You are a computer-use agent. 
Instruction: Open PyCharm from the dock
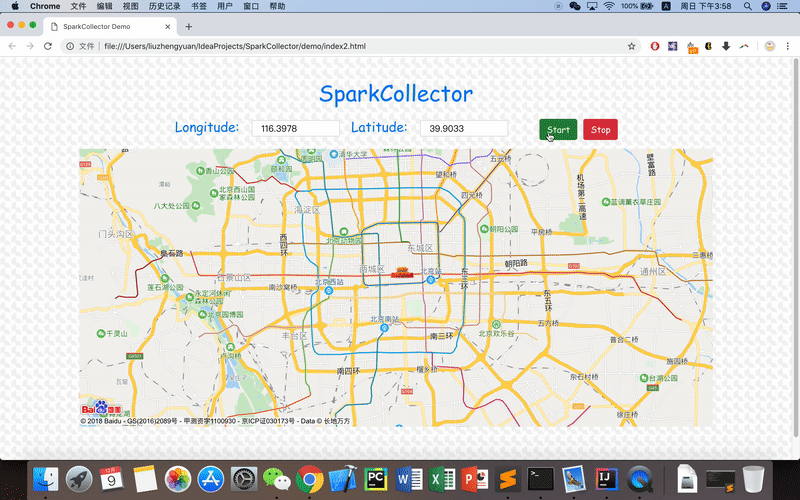point(376,479)
